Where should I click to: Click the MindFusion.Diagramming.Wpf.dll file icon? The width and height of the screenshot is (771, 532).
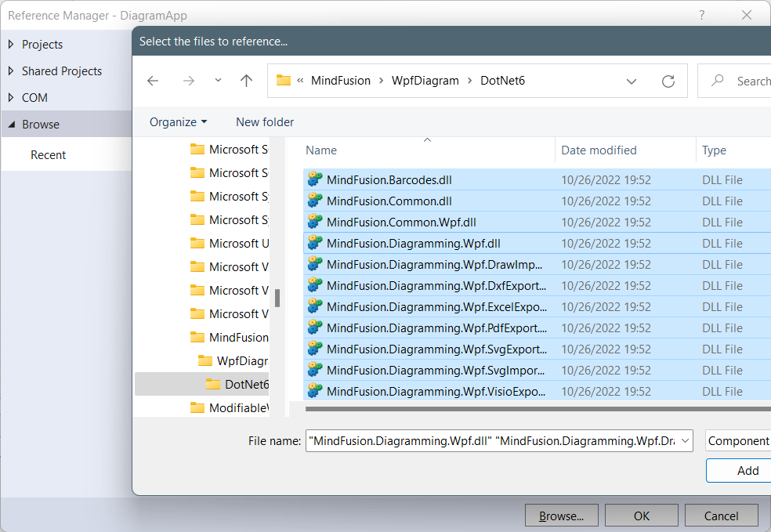[x=315, y=244]
